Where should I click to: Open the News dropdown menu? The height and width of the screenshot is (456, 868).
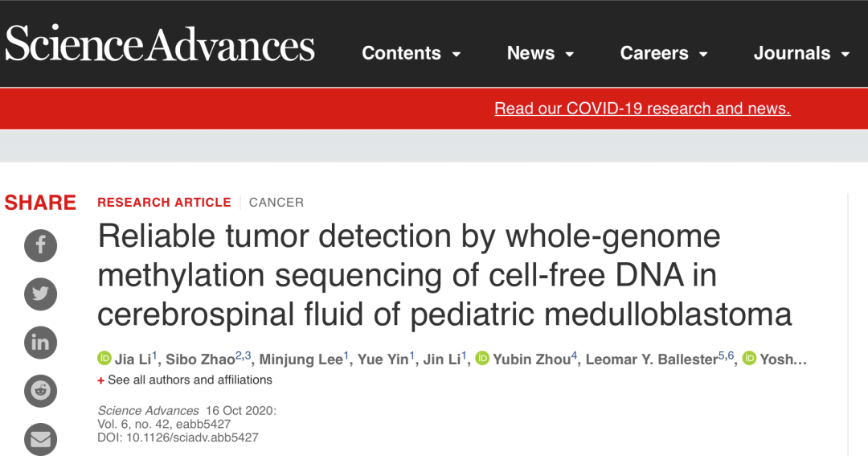pyautogui.click(x=540, y=53)
